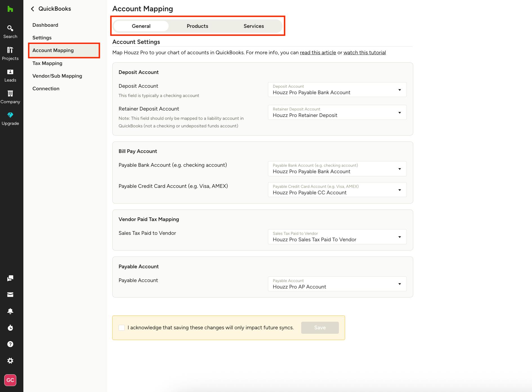Image resolution: width=532 pixels, height=392 pixels.
Task: Click the Retainer Deposit Account field label
Action: [149, 109]
